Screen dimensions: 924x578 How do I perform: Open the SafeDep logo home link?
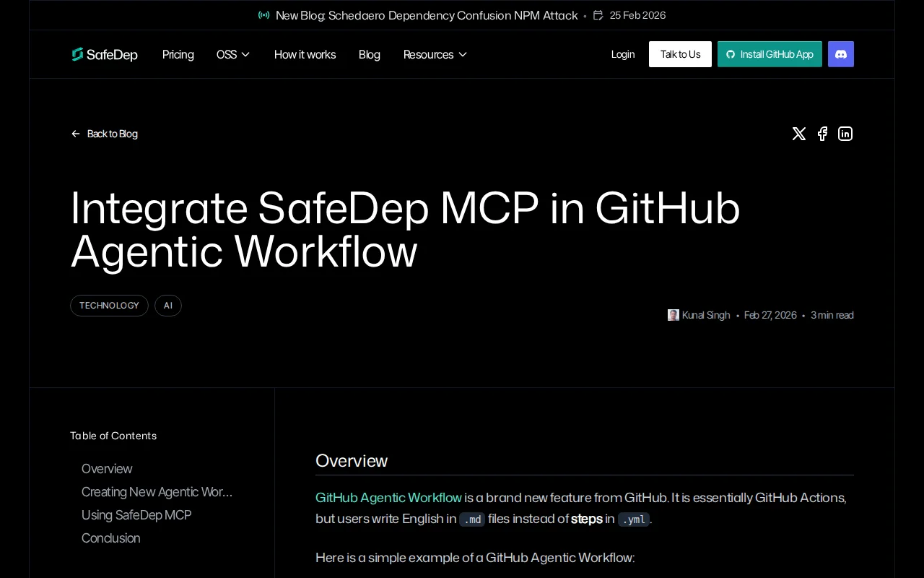105,54
